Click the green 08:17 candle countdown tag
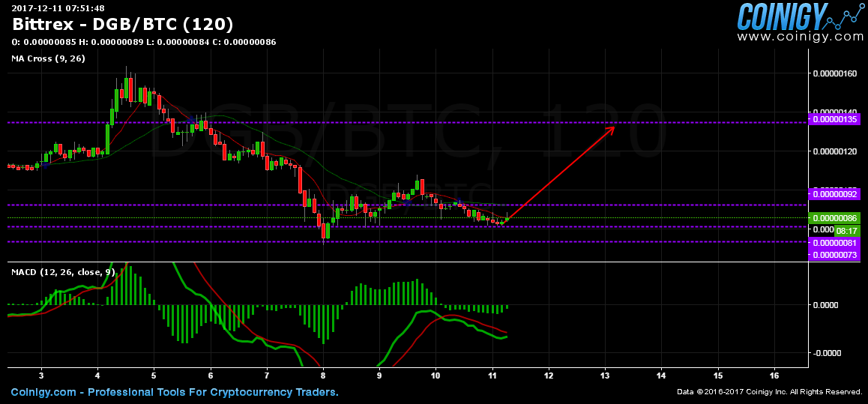868x404 pixels. (847, 230)
